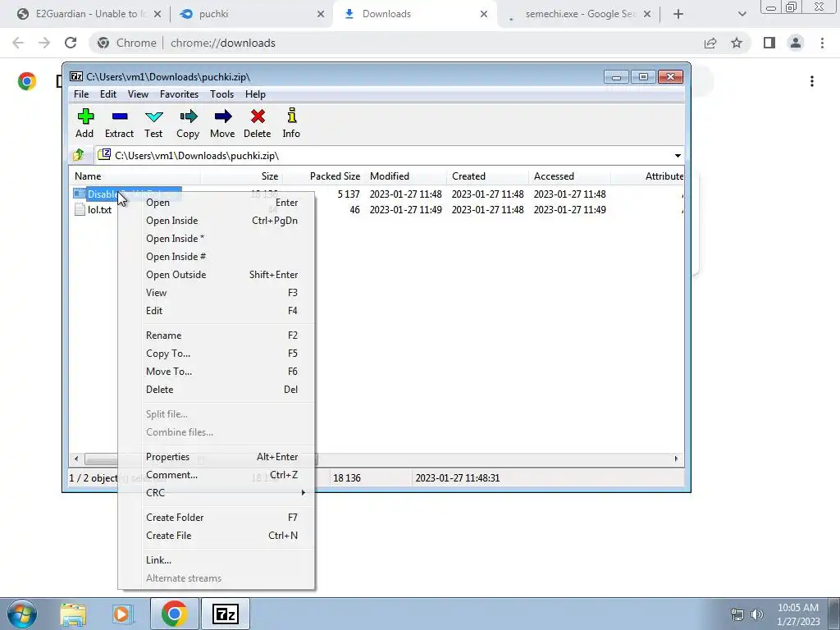Click the 7-Zip taskbar icon
This screenshot has width=840, height=630.
(225, 614)
